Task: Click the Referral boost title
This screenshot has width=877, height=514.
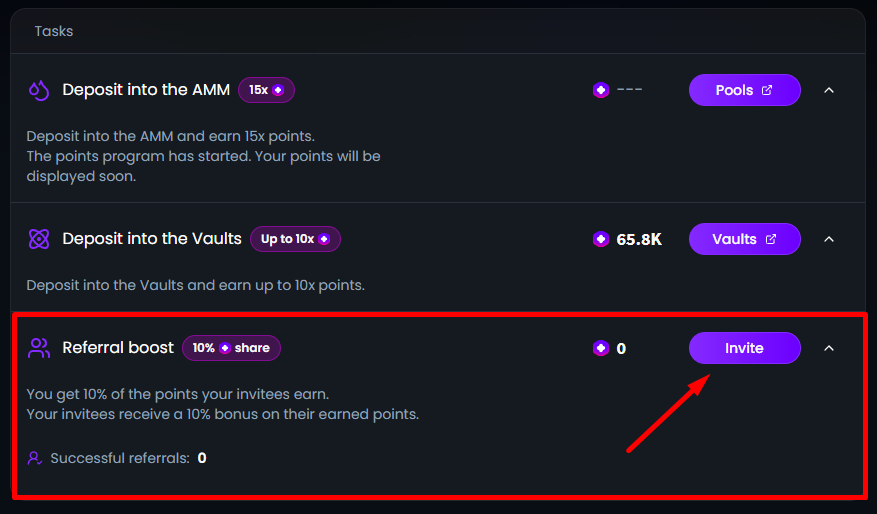Action: 117,348
